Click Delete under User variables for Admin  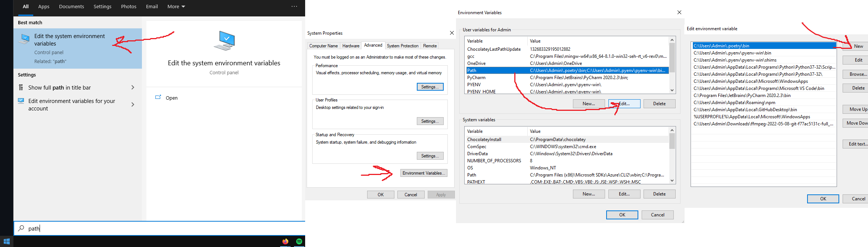pos(659,104)
